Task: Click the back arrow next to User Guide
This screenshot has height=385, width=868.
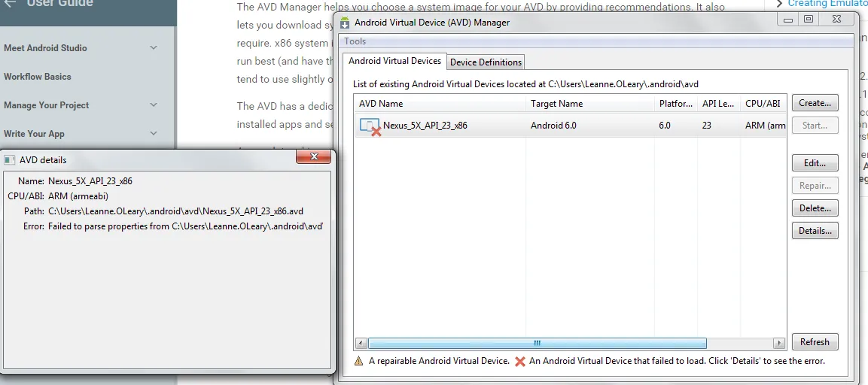Action: [10, 4]
